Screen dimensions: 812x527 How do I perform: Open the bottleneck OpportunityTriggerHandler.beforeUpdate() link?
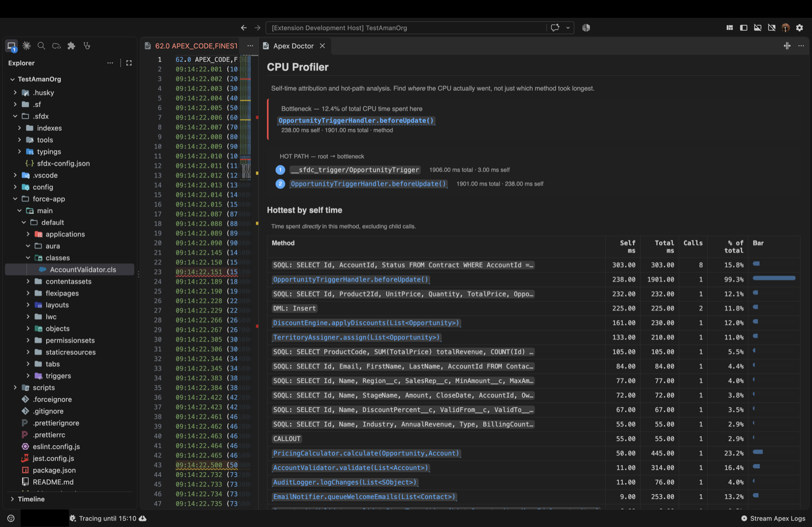coord(356,121)
